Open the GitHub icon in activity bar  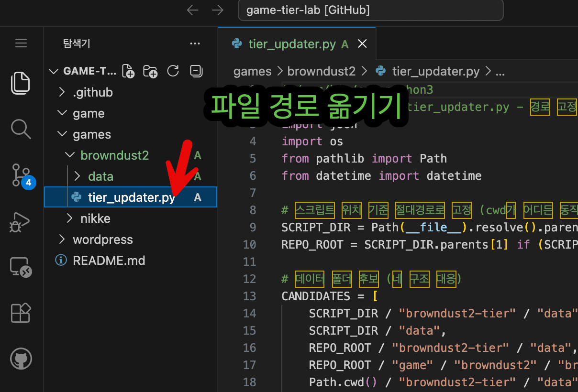21,358
